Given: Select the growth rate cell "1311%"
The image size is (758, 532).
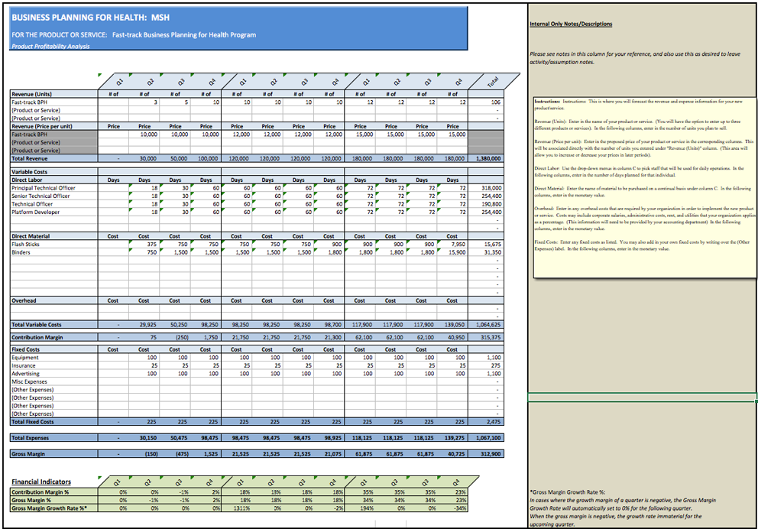Looking at the screenshot, I should coord(237,508).
